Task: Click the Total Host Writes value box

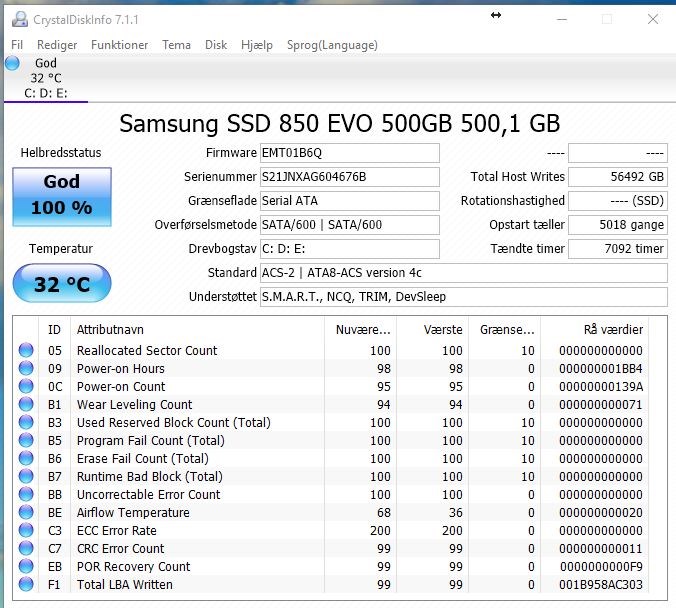Action: coord(618,177)
